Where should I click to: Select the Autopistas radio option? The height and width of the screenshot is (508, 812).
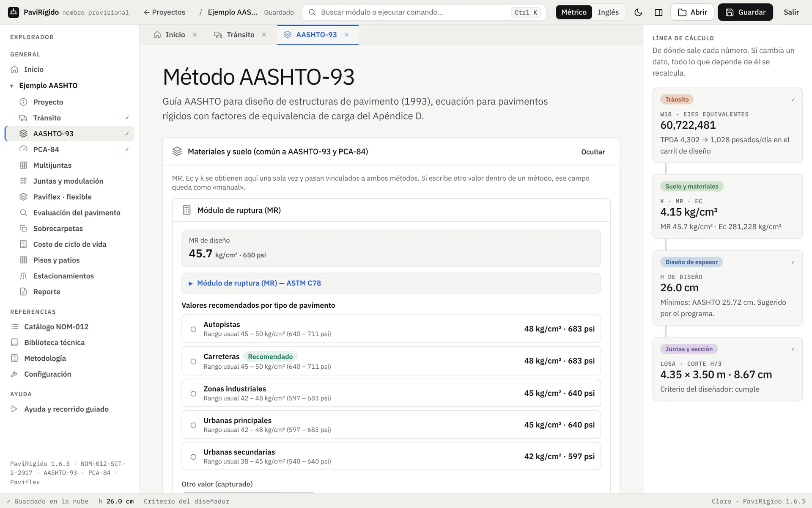point(193,329)
